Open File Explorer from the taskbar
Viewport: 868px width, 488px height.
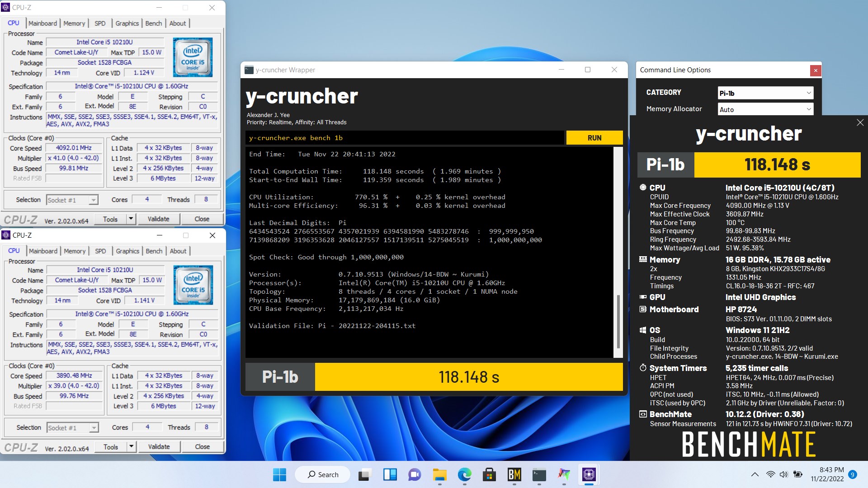439,474
